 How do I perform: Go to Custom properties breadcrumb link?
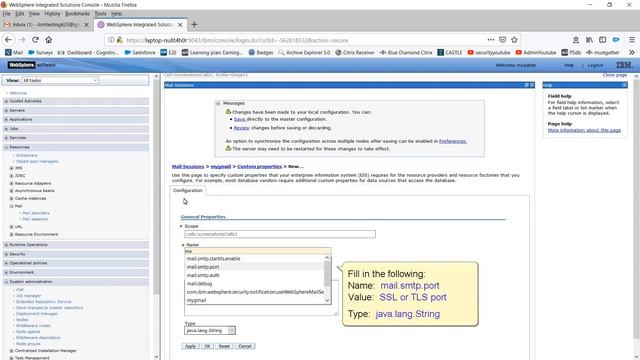tap(260, 167)
